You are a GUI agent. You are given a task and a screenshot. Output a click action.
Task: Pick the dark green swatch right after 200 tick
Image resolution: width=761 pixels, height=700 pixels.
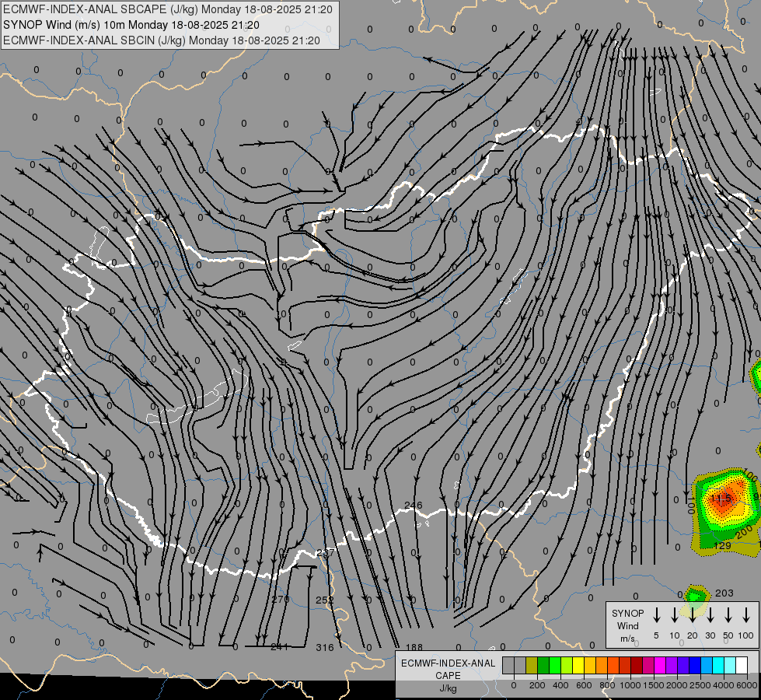click(x=543, y=665)
